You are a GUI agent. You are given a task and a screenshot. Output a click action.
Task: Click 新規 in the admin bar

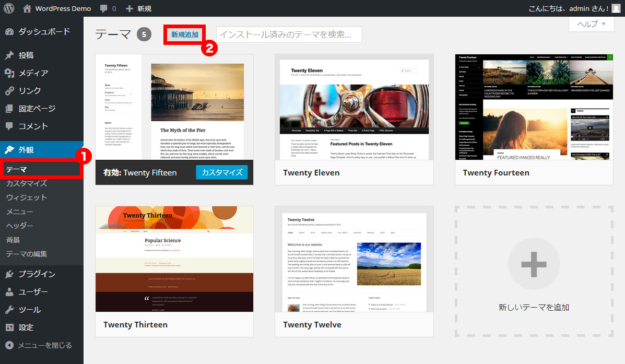pos(144,8)
